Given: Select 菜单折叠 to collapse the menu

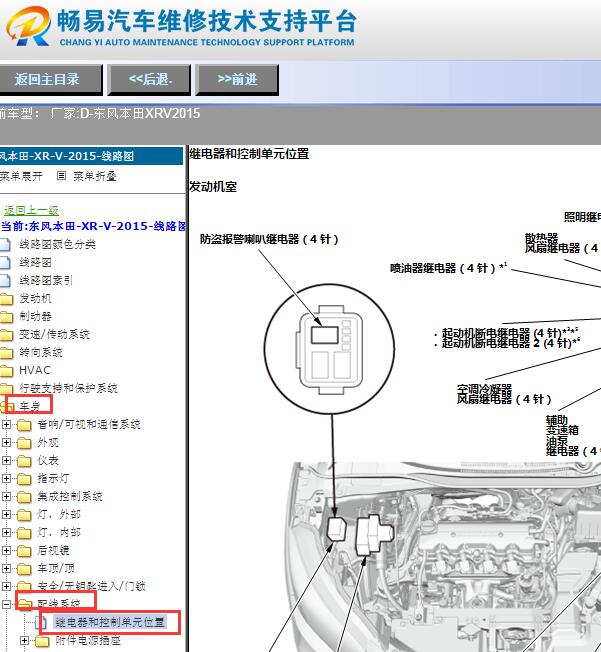Looking at the screenshot, I should tap(94, 176).
